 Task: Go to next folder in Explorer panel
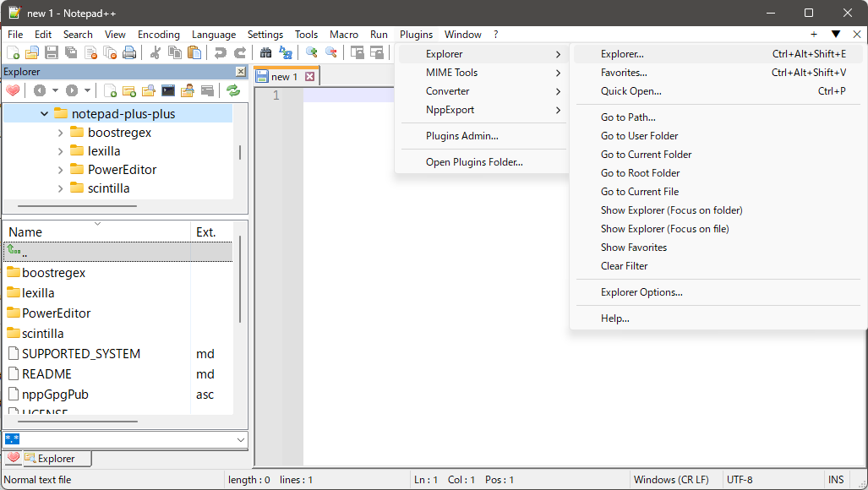click(x=72, y=90)
